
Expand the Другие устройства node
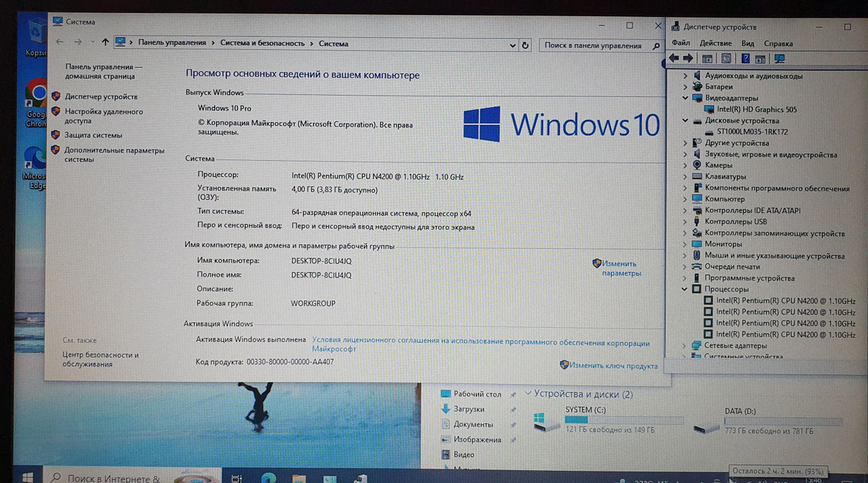[685, 143]
